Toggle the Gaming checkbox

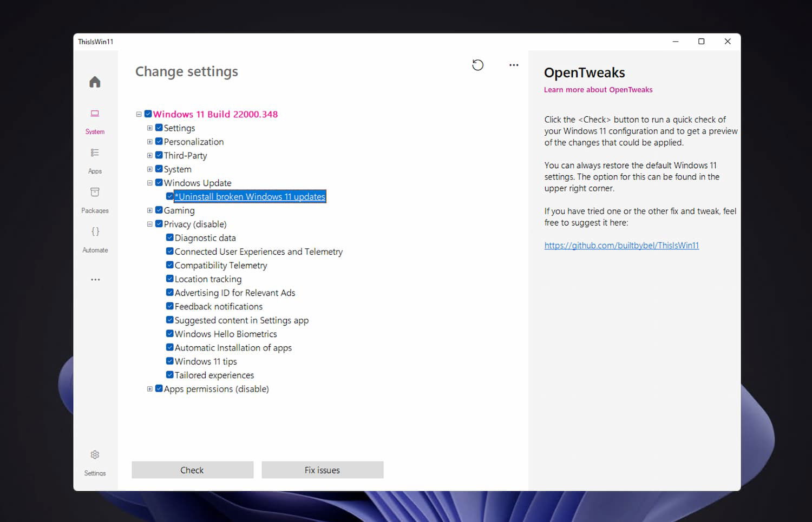159,210
